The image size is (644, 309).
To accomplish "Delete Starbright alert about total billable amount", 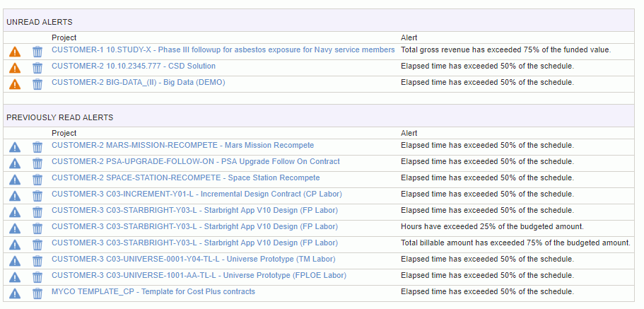I will 37,245.
